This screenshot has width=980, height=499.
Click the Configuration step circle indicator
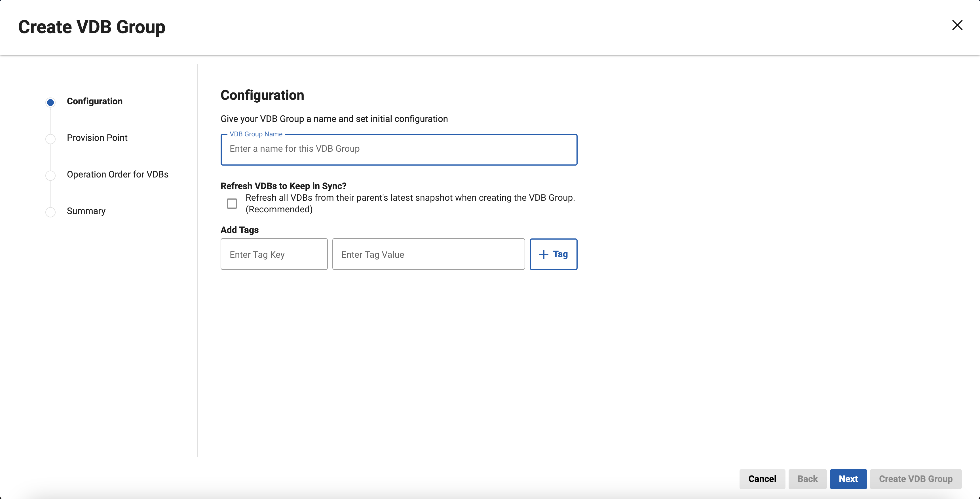coord(50,102)
